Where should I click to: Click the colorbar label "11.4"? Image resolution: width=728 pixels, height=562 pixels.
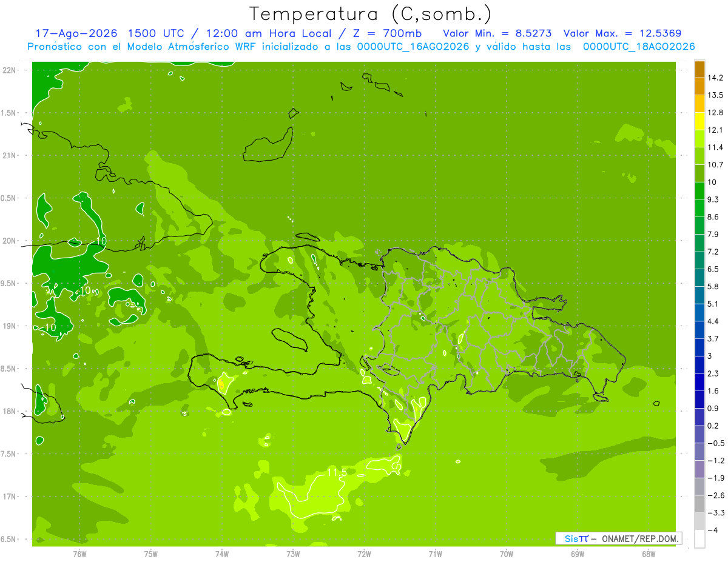point(715,147)
